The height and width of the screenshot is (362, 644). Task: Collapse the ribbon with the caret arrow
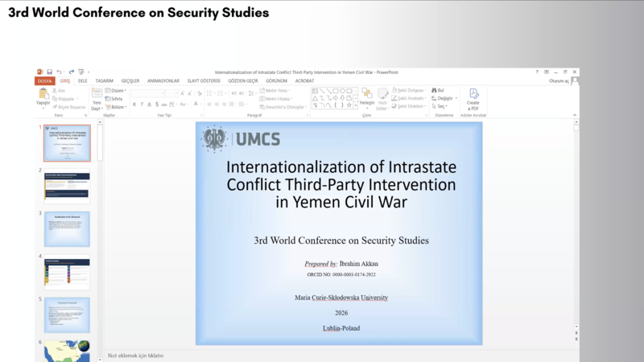pos(575,115)
